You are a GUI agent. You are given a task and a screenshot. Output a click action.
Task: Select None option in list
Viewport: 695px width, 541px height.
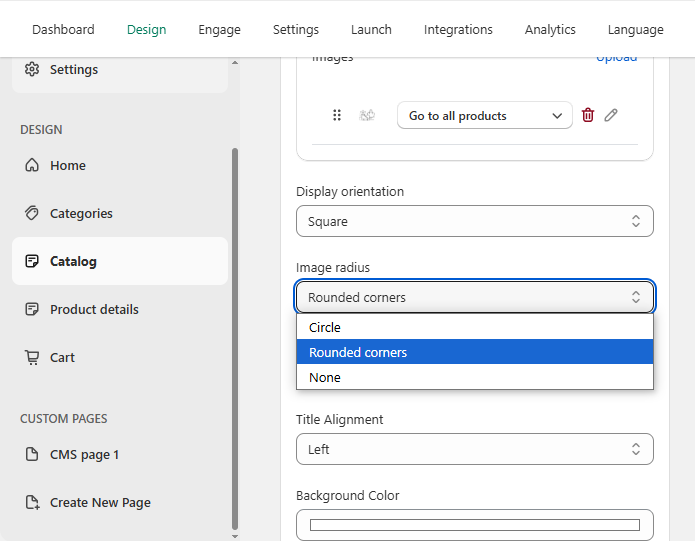pos(475,377)
